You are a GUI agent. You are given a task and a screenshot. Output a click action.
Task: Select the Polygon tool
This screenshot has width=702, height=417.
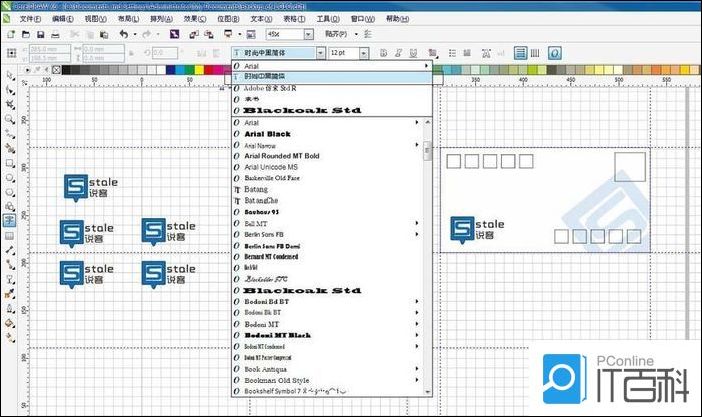point(10,193)
